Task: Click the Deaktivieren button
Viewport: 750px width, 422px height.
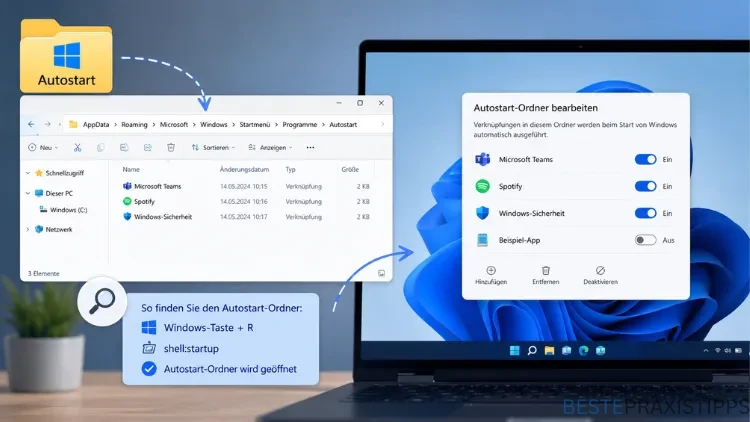Action: coord(600,276)
